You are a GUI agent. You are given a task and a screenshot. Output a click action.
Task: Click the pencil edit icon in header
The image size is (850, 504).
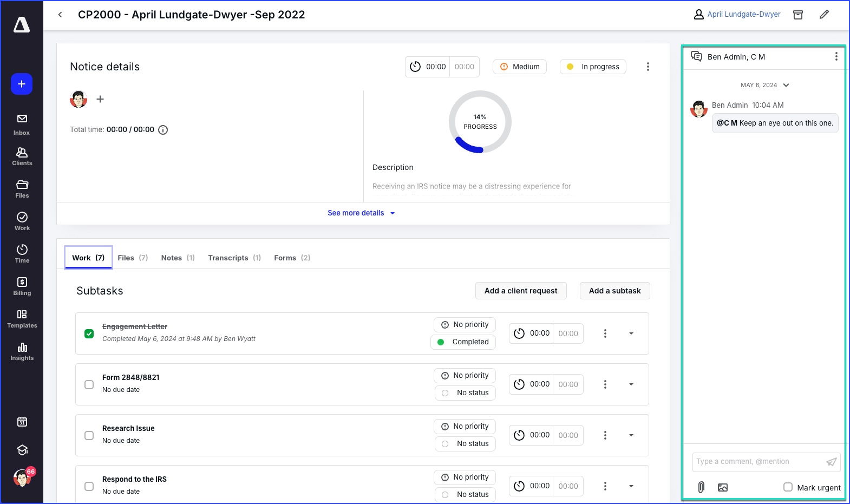pos(824,15)
